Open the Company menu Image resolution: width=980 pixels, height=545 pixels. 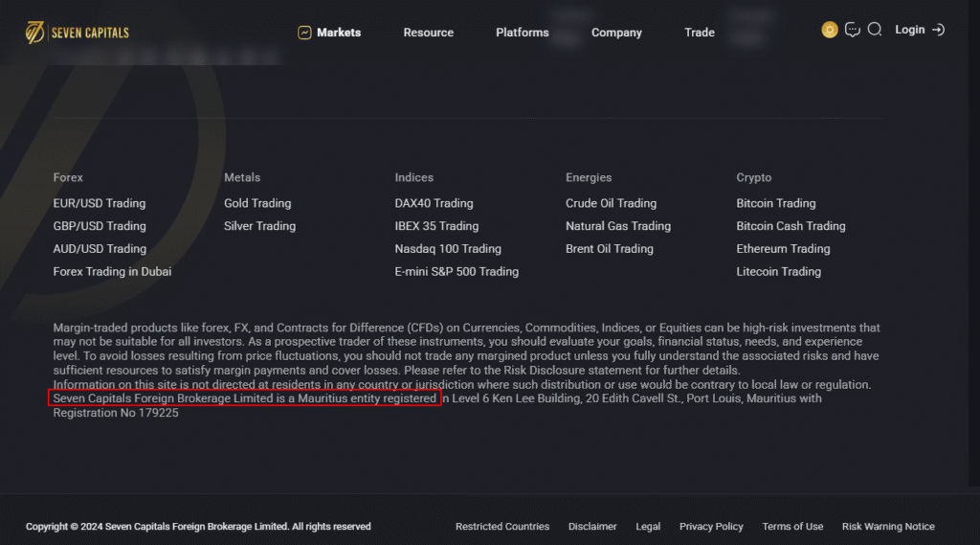pyautogui.click(x=616, y=33)
